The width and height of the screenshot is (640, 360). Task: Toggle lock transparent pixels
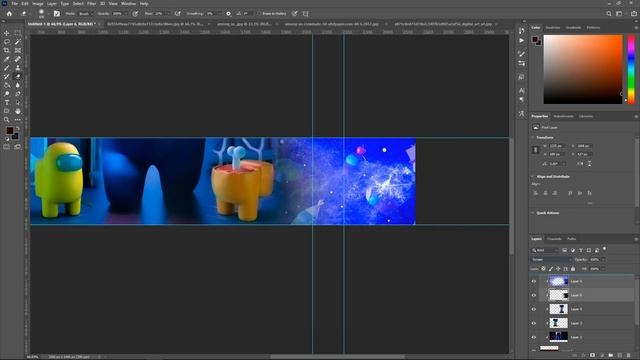pos(543,269)
